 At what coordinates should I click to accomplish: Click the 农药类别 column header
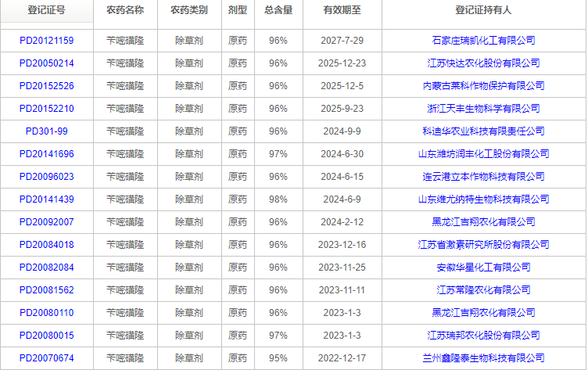189,10
